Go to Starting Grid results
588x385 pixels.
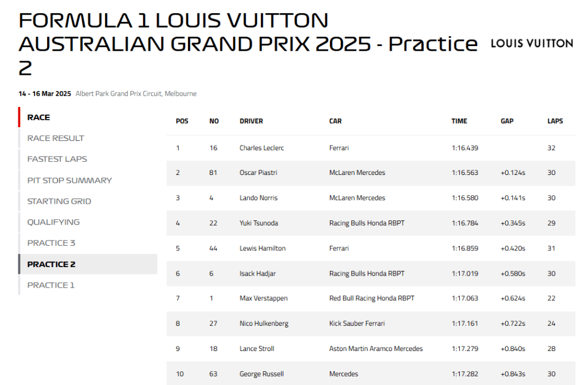point(59,201)
